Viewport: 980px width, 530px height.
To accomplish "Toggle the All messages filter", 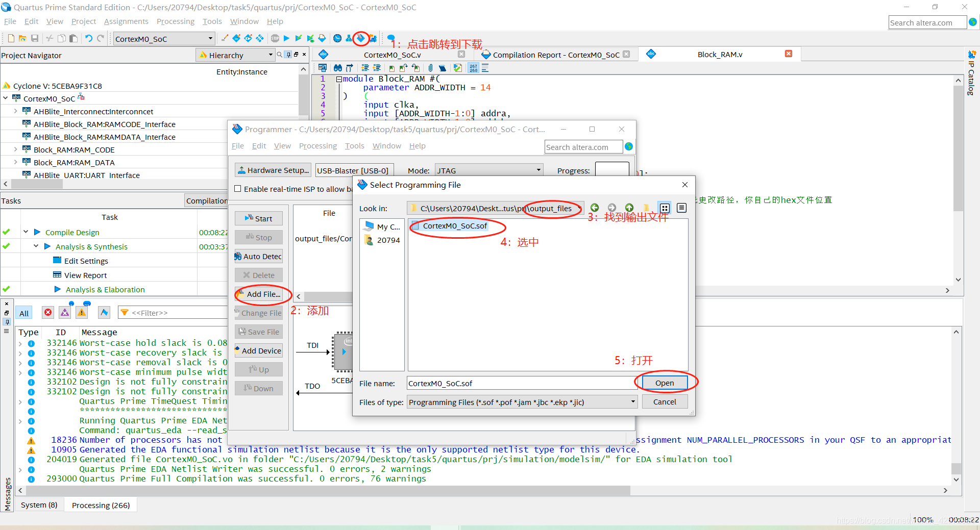I will coord(24,313).
